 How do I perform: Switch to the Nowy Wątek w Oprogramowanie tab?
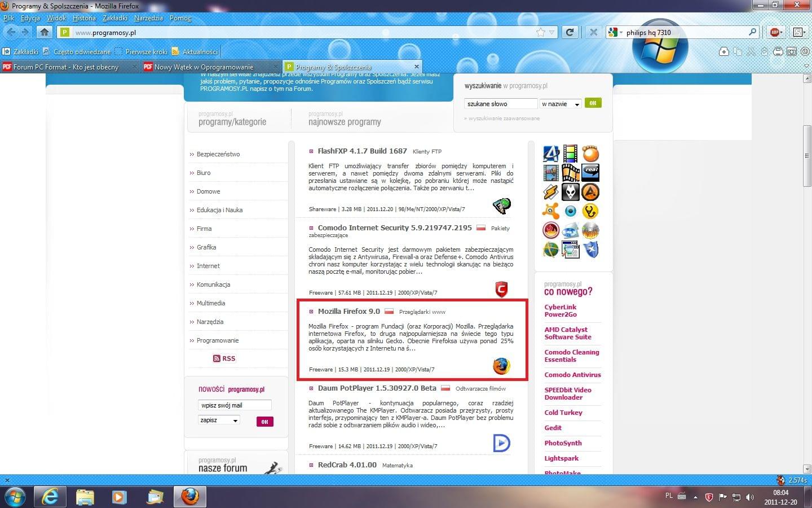tap(211, 67)
